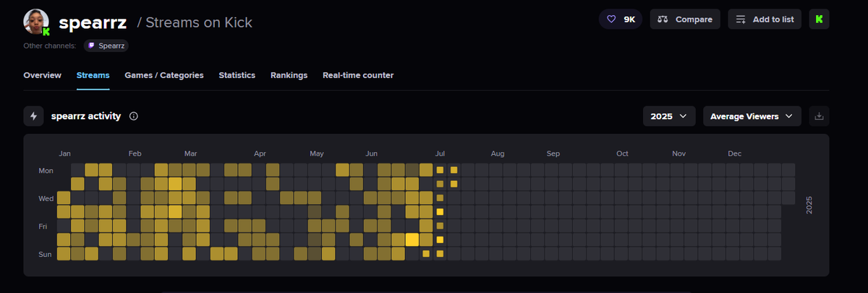Open the Games / Categories tab
Viewport: 868px width, 293px height.
(164, 75)
